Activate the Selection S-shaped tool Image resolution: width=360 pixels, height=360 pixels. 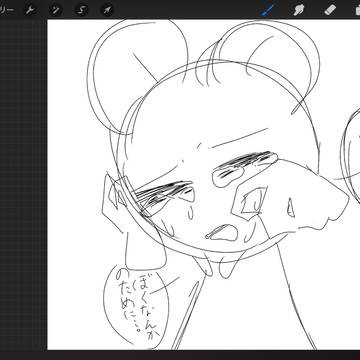[81, 10]
